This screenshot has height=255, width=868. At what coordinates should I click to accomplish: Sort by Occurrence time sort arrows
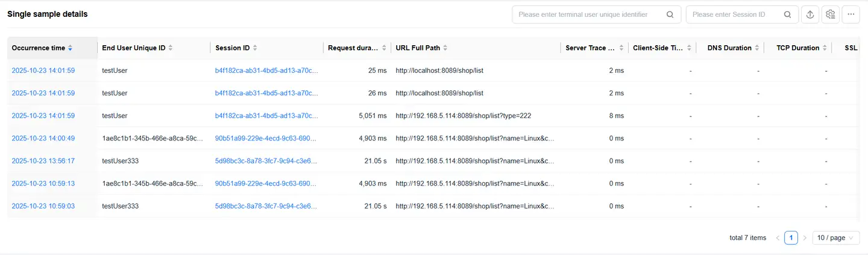(71, 48)
